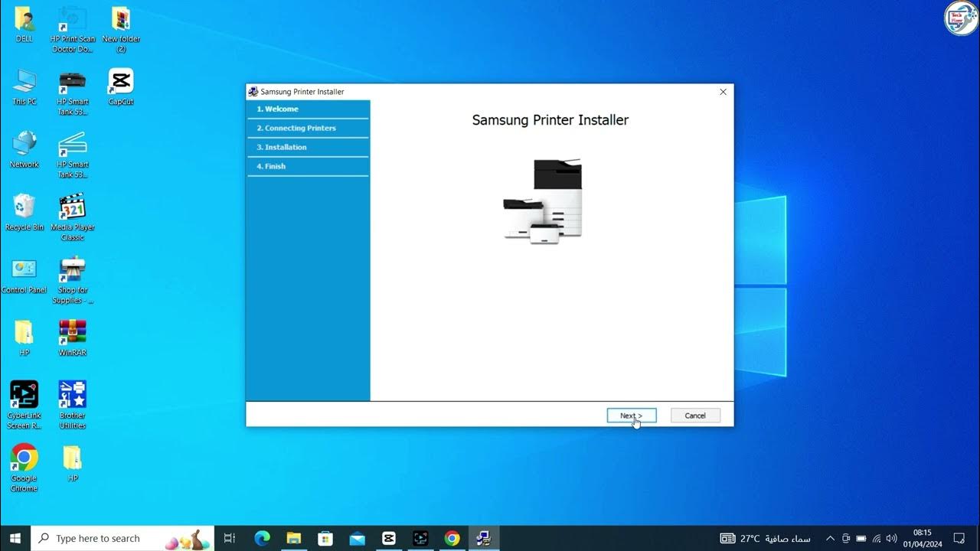Select the Google Chrome desktop shortcut

coord(24,469)
